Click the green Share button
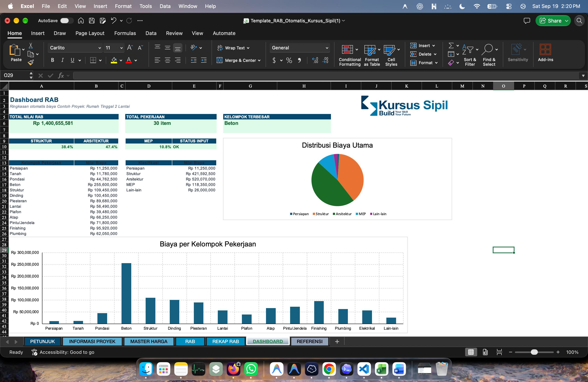This screenshot has height=382, width=588. click(x=553, y=20)
